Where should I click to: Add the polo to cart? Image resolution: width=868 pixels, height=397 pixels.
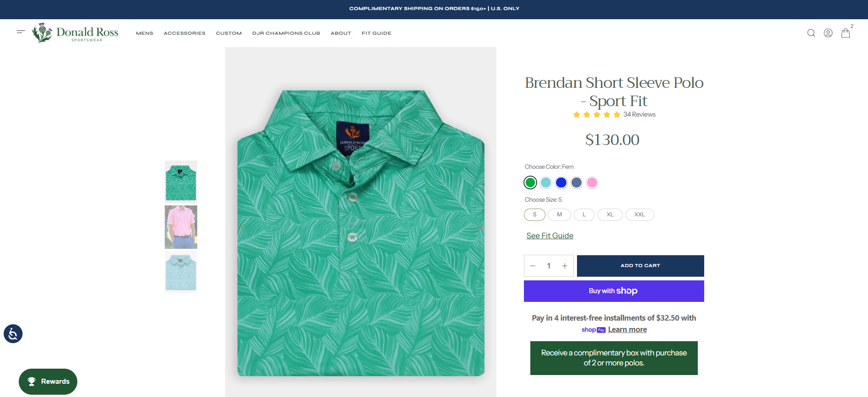(x=640, y=266)
